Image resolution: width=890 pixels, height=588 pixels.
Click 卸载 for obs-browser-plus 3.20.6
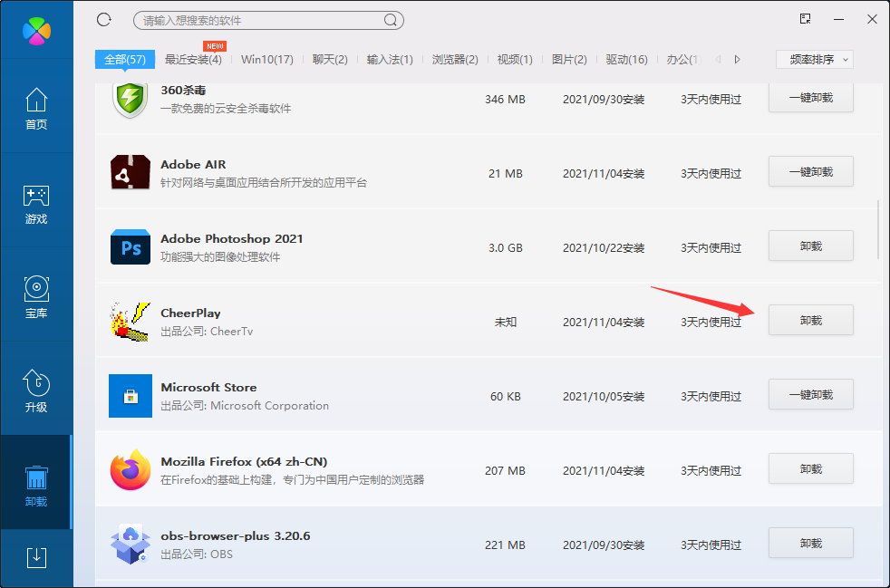[811, 544]
